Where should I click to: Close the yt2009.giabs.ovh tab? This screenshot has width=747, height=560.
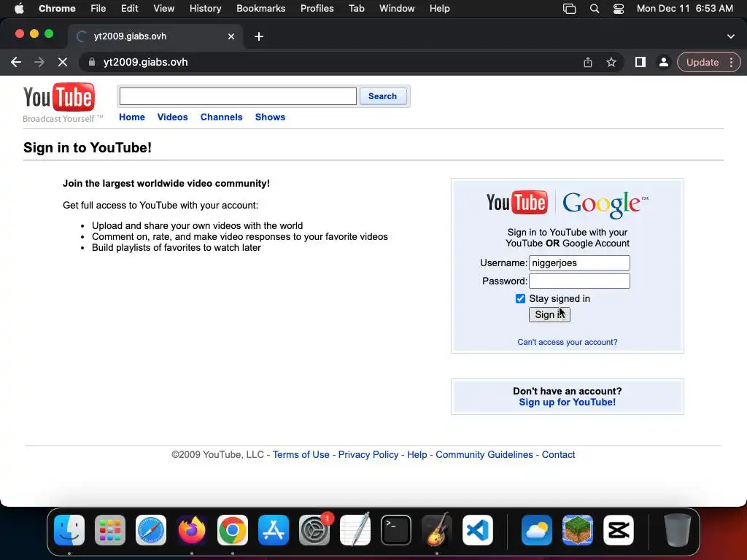pos(231,36)
